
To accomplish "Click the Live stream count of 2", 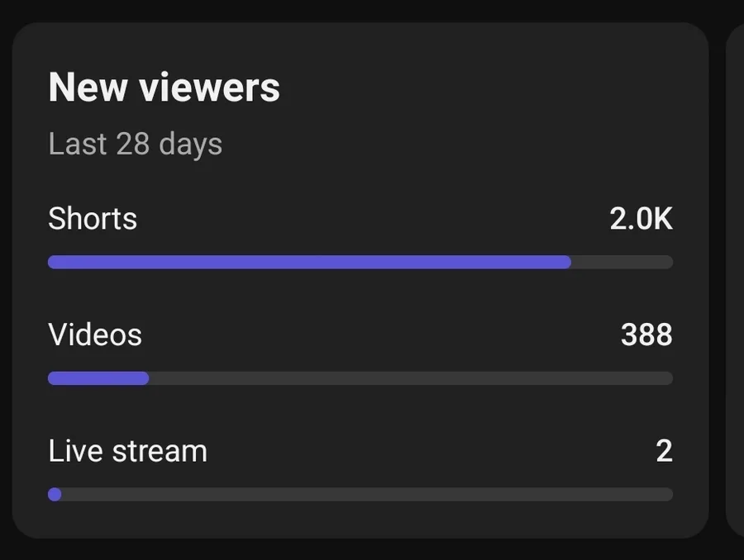I will pyautogui.click(x=664, y=452).
